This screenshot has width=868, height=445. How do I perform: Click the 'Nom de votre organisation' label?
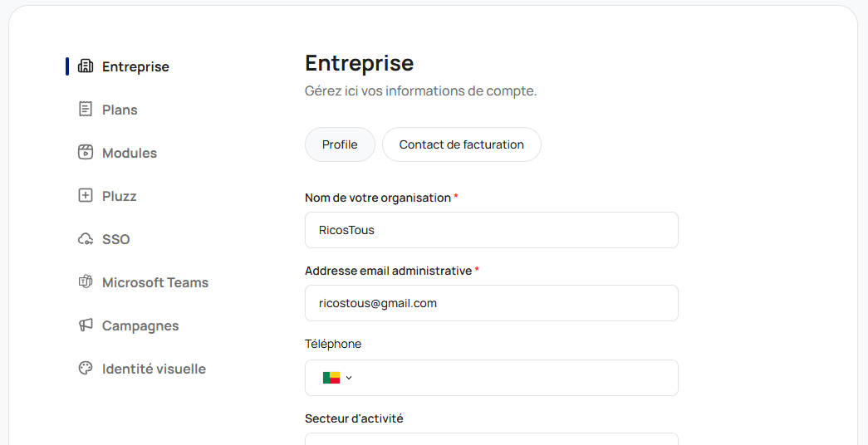coord(378,198)
